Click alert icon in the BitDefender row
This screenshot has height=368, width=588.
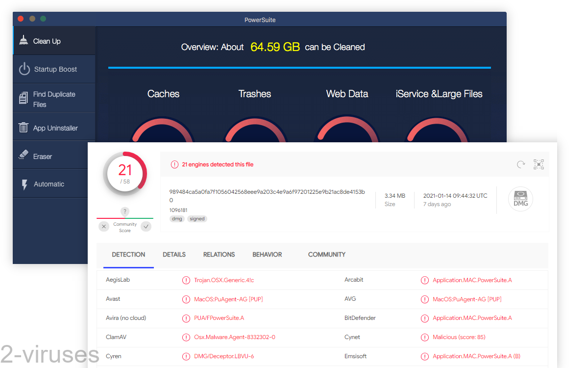pyautogui.click(x=425, y=318)
